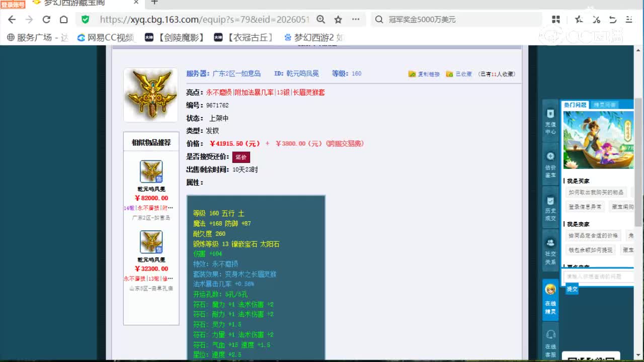Switch to 精灵问答 tab
This screenshot has height=362, width=644.
[x=604, y=105]
